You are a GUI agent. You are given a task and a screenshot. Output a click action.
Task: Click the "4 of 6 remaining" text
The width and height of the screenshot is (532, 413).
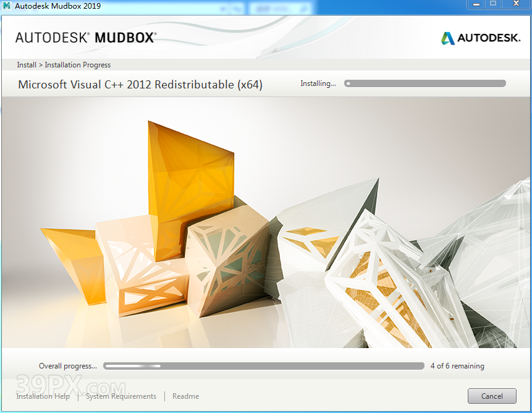pos(457,366)
